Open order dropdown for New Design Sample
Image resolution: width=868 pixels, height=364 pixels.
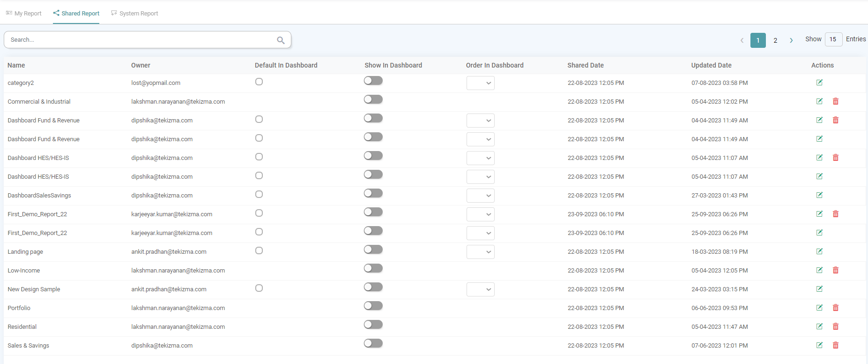tap(480, 289)
